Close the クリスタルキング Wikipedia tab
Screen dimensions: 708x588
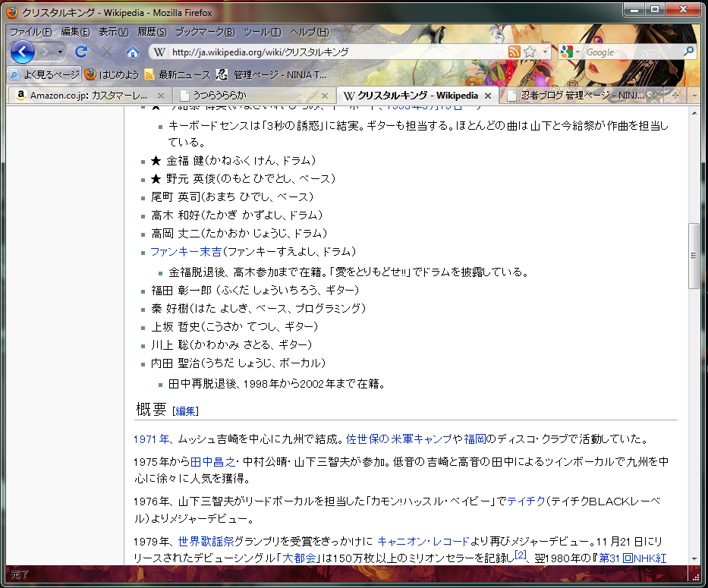pyautogui.click(x=488, y=96)
